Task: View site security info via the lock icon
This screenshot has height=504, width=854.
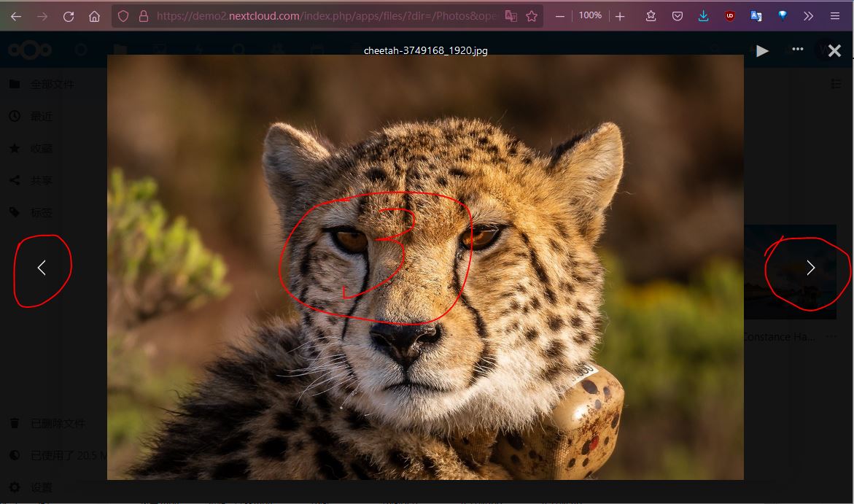Action: 143,16
